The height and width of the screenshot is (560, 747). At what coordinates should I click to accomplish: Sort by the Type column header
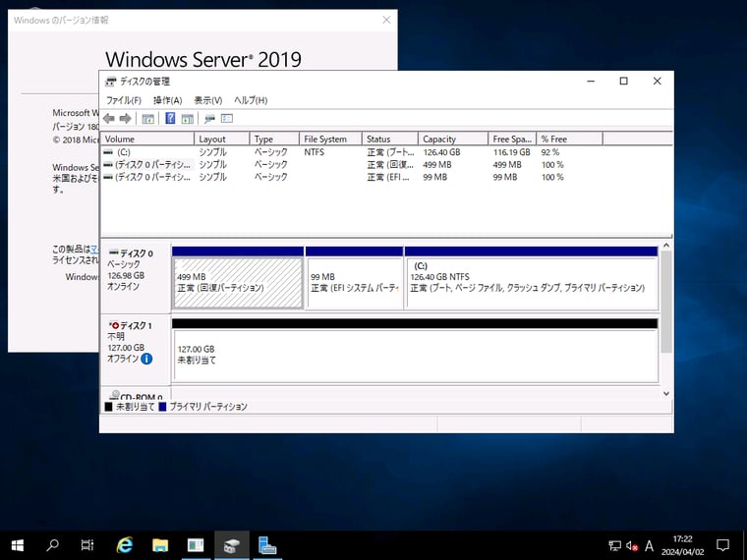[x=274, y=140]
